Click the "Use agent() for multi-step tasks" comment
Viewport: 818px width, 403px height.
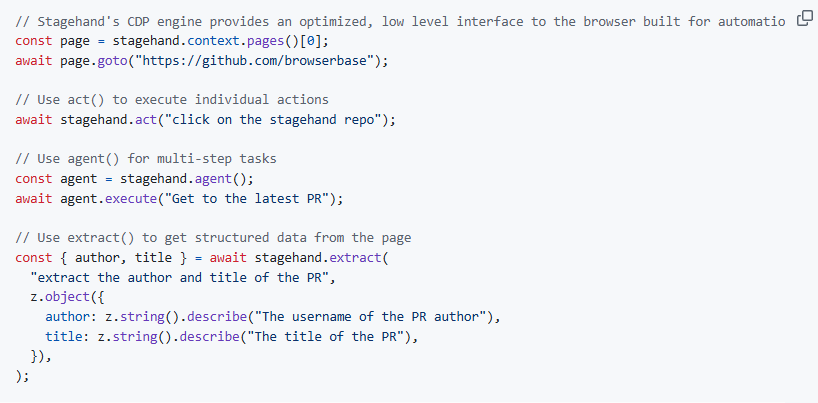coord(146,159)
